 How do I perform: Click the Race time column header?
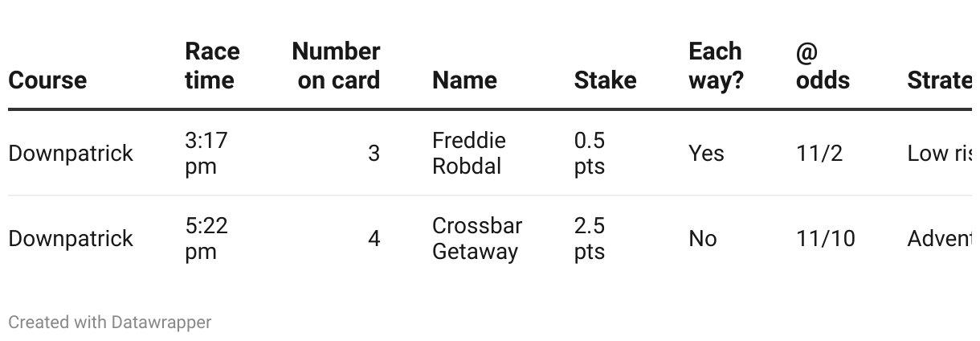[212, 66]
